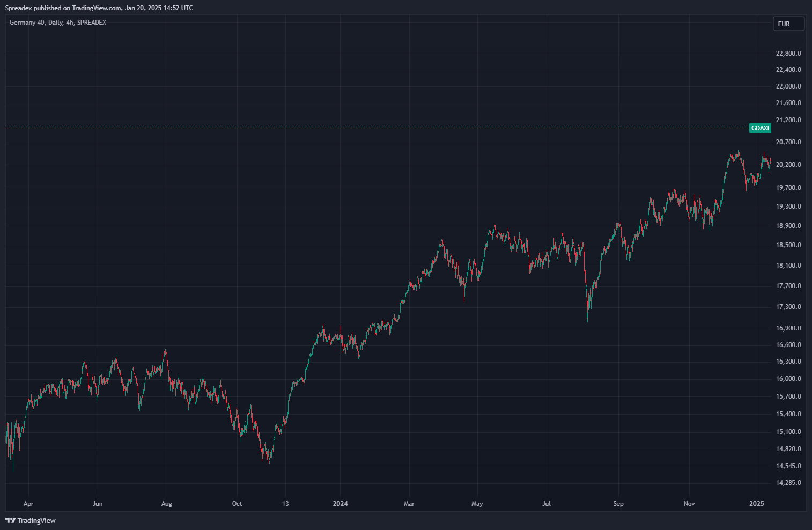This screenshot has width=812, height=530.
Task: Click the GDAXI price label tag
Action: point(761,128)
